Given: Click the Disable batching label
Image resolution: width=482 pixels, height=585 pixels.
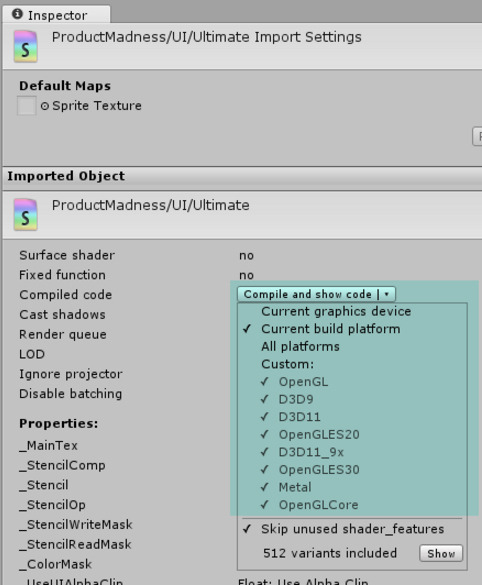Looking at the screenshot, I should 71,394.
